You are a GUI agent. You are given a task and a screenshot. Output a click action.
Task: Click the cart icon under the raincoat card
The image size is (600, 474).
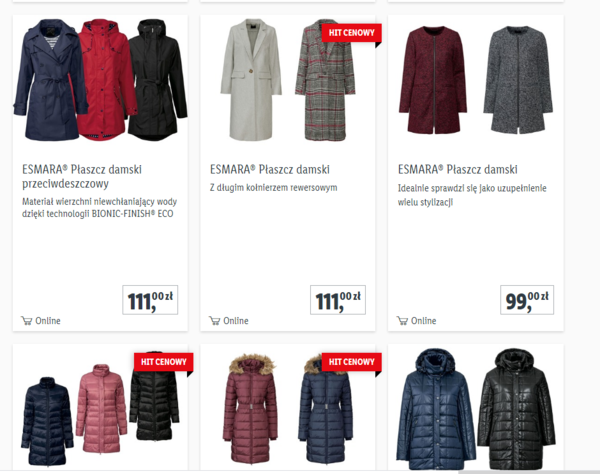pyautogui.click(x=26, y=321)
